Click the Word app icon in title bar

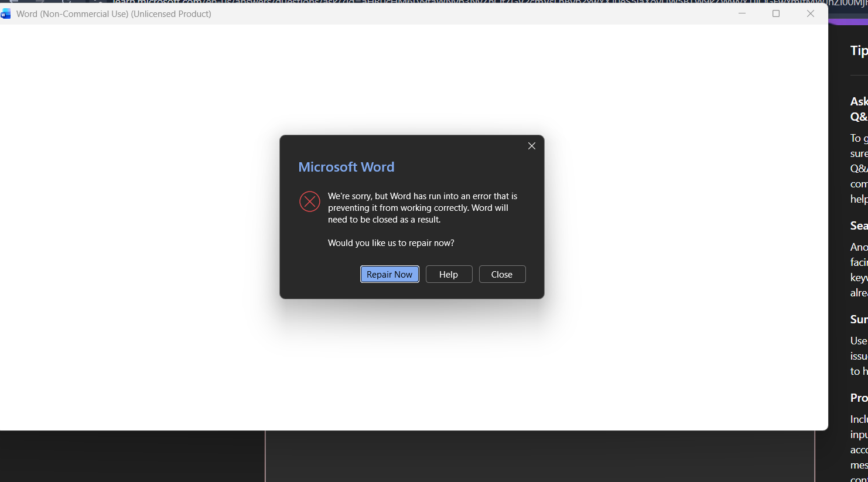6,13
